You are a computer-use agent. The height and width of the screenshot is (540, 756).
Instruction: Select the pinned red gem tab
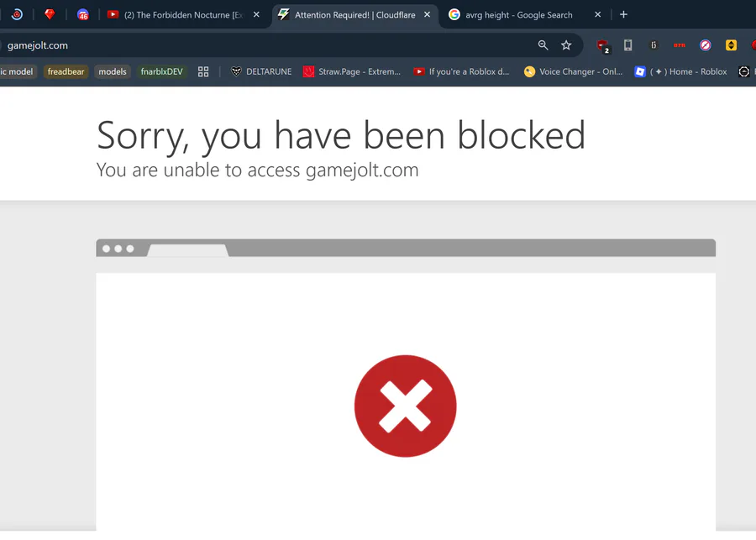[x=50, y=14]
